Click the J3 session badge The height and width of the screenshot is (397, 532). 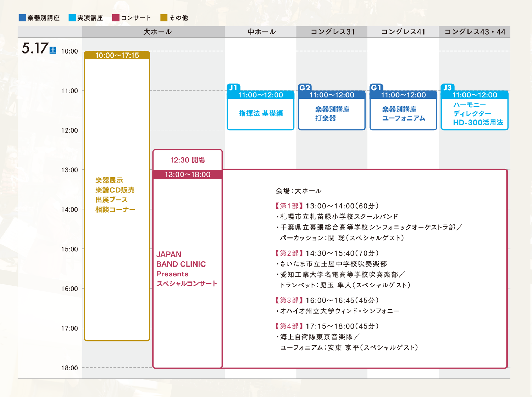point(448,88)
